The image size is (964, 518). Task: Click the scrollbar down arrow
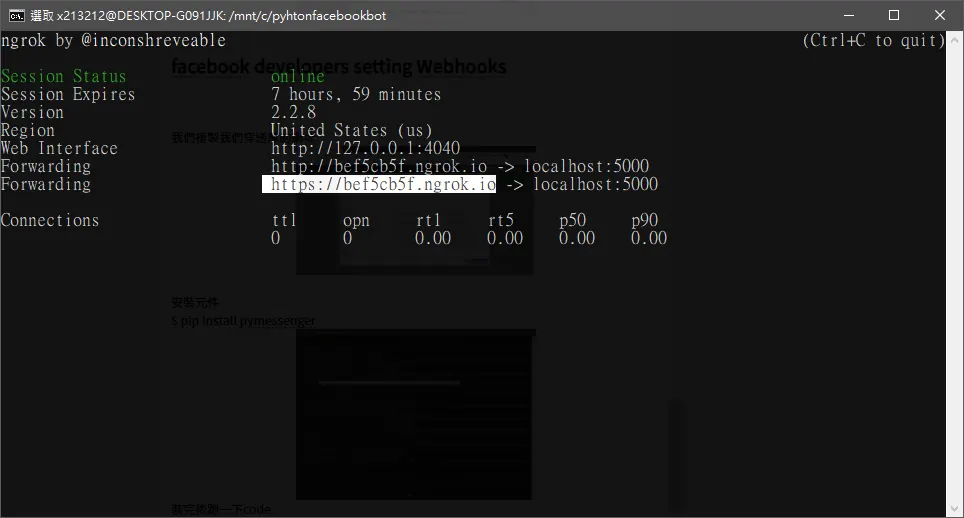point(954,509)
